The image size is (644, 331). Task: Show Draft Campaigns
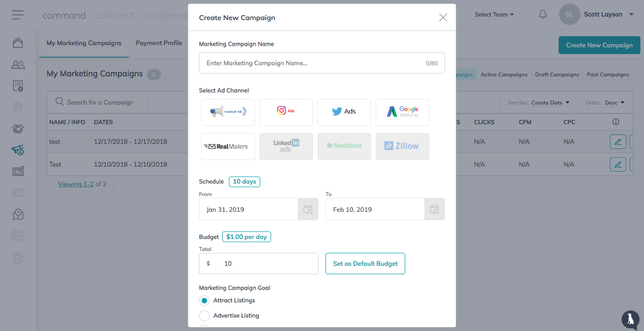tap(557, 74)
